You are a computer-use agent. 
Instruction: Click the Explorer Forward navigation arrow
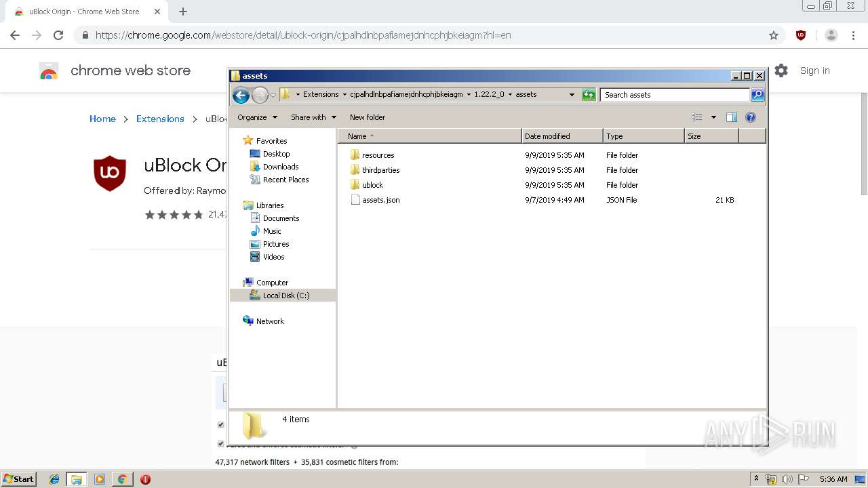260,95
